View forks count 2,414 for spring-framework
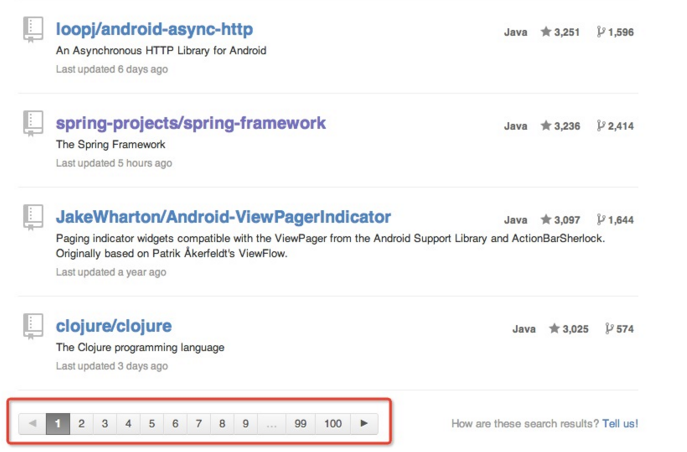 coord(615,126)
